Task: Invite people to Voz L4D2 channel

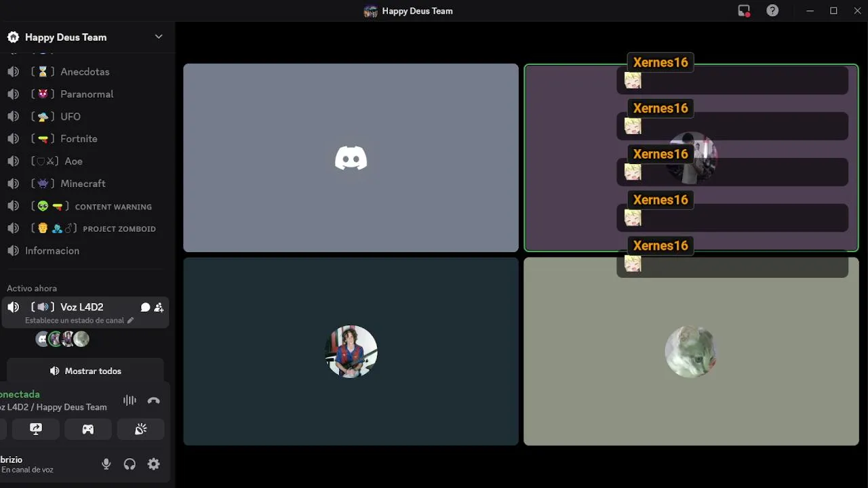Action: [x=159, y=307]
